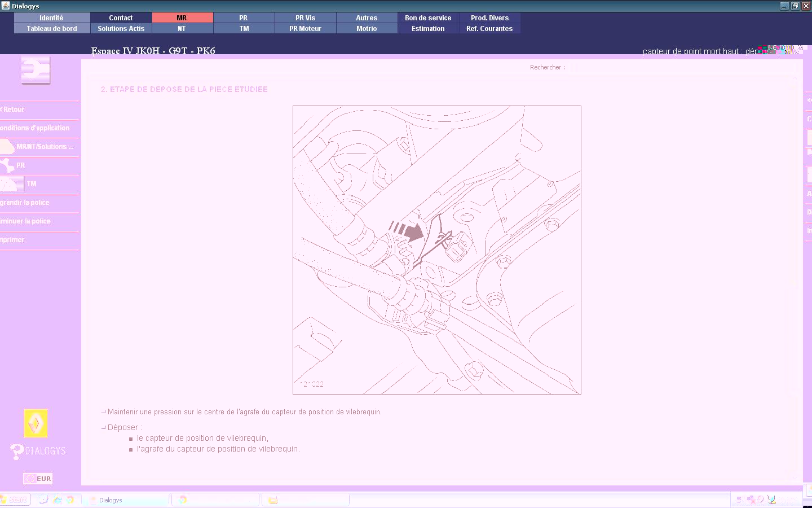Viewport: 812px width, 508px height.
Task: Open the Tableau de bord tab
Action: pos(52,29)
